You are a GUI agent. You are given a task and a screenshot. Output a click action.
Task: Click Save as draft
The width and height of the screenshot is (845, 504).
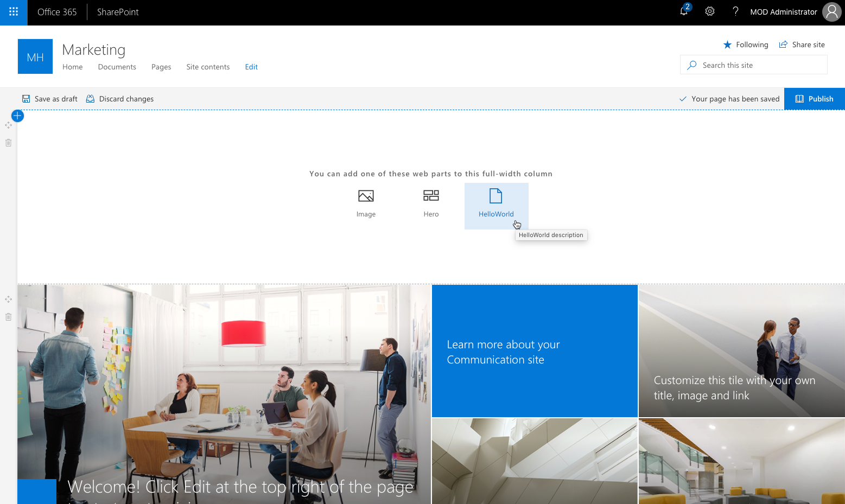(x=50, y=99)
